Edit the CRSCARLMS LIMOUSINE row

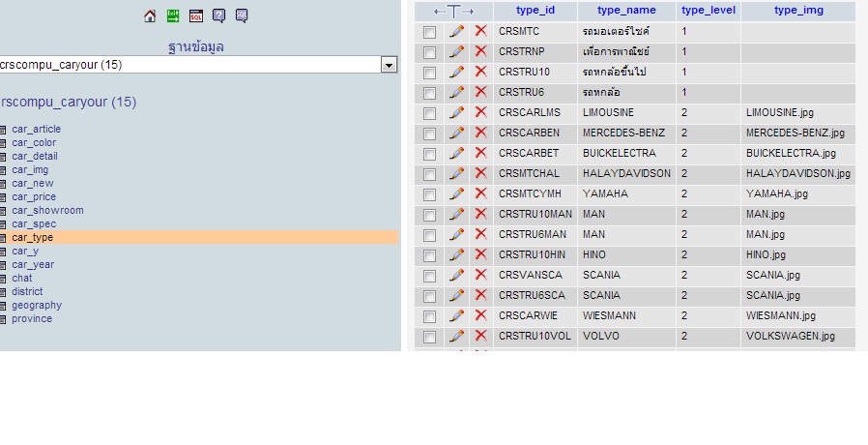click(x=456, y=112)
